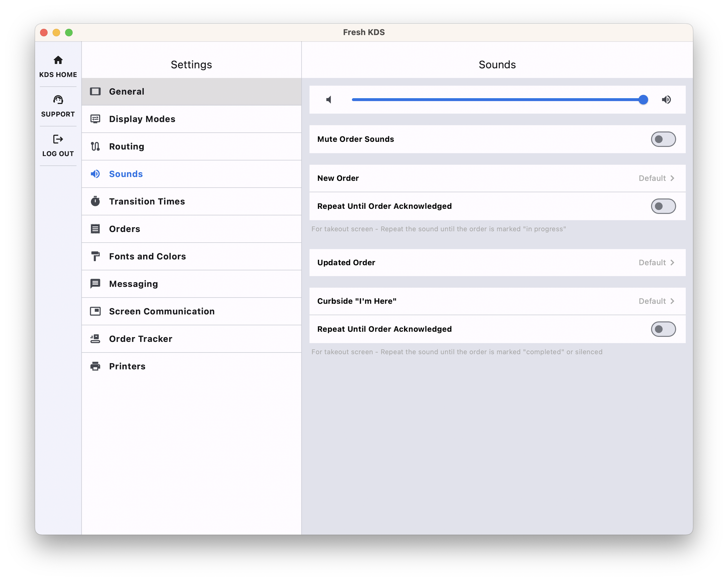Click the Log Out exit icon
This screenshot has width=728, height=581.
coord(58,139)
